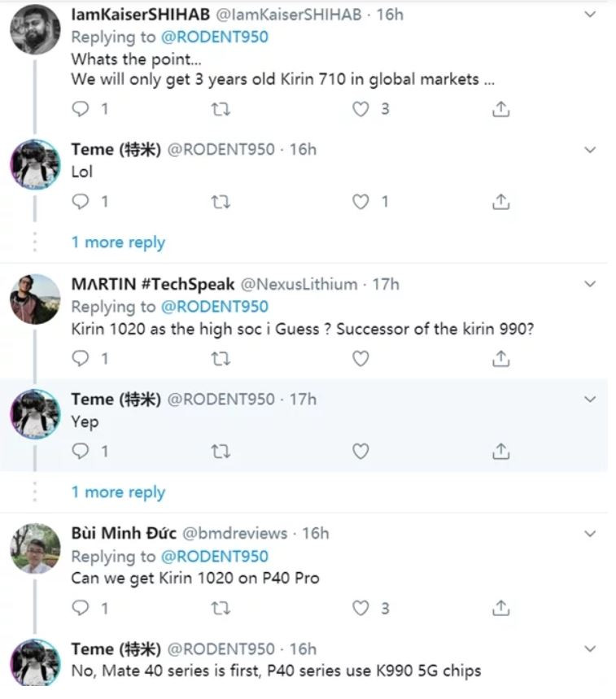
Task: Open dropdown arrow on MARTIN #TechSpeak's tweet
Action: click(x=591, y=284)
